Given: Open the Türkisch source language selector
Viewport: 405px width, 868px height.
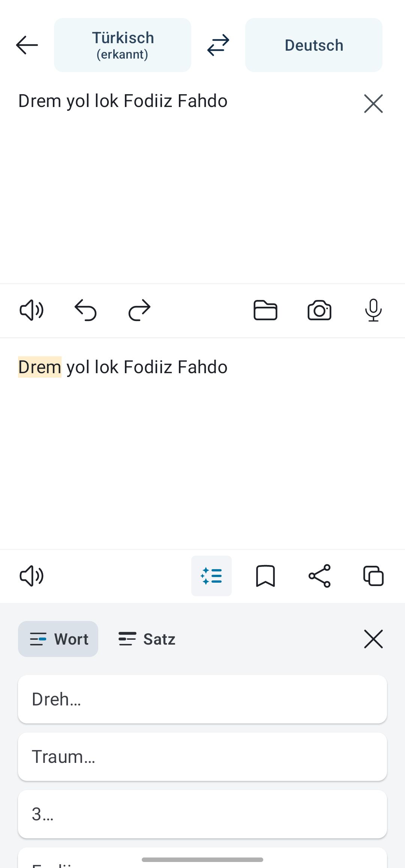Looking at the screenshot, I should coord(123,45).
